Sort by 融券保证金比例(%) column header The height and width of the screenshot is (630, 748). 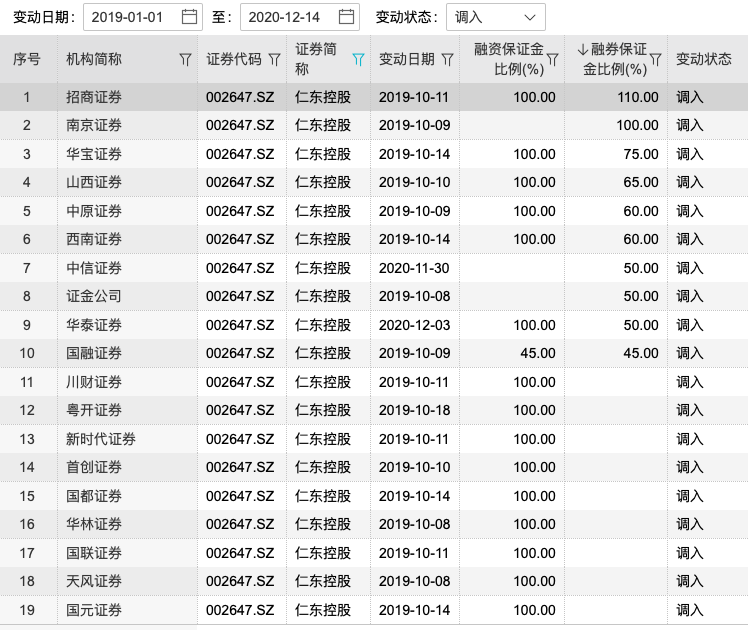(x=613, y=59)
